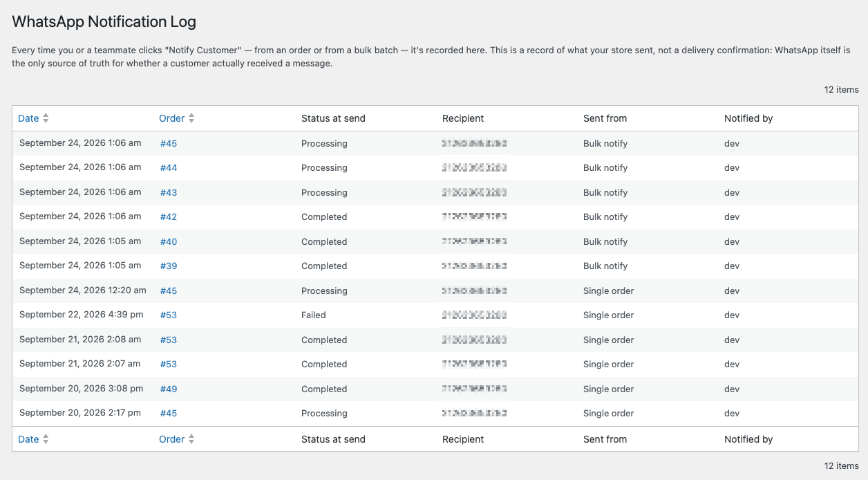
Task: Click the 'Completed' status in the #42 row
Action: (324, 217)
